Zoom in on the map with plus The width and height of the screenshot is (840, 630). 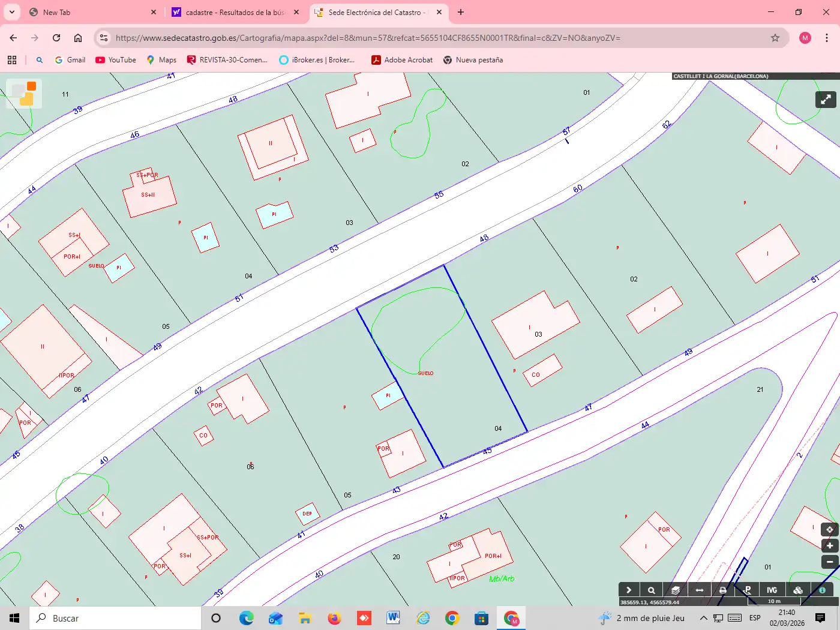point(829,546)
